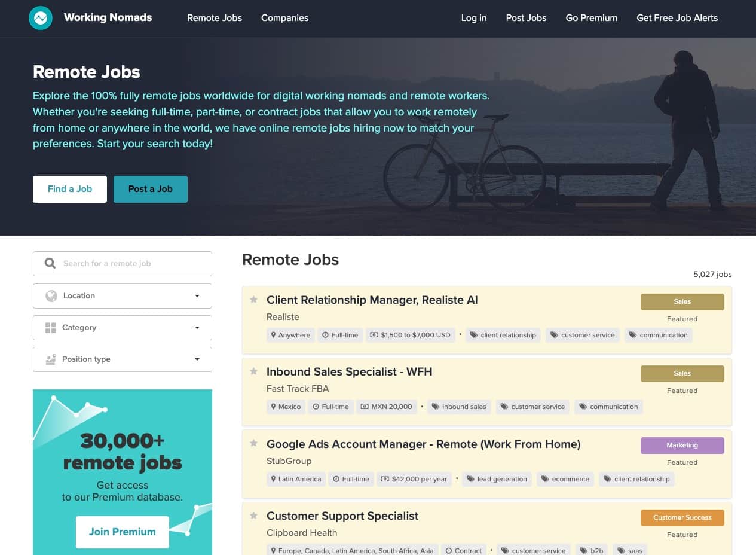This screenshot has width=756, height=555.
Task: Click the magnifying glass search icon
Action: click(50, 263)
